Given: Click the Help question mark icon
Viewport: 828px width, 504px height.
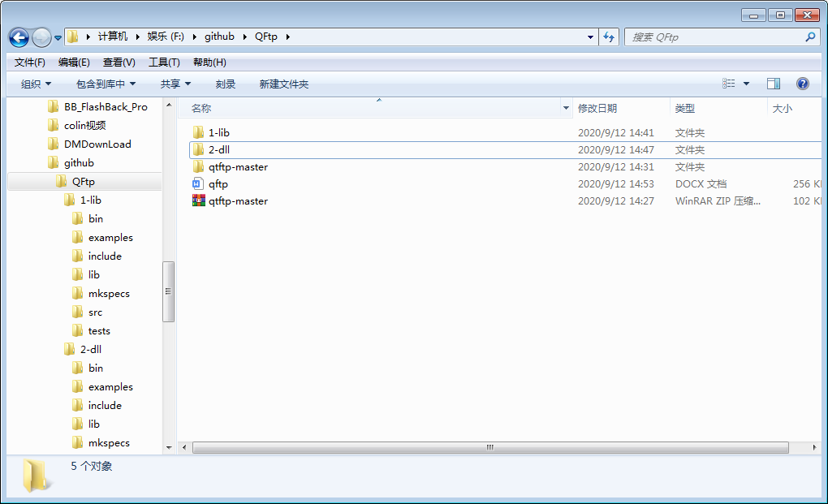Looking at the screenshot, I should coord(803,83).
